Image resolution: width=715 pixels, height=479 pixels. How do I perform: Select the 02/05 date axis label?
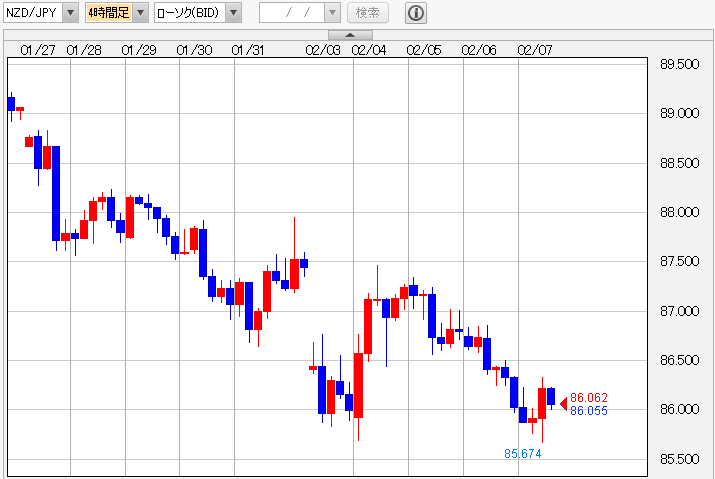pyautogui.click(x=424, y=49)
